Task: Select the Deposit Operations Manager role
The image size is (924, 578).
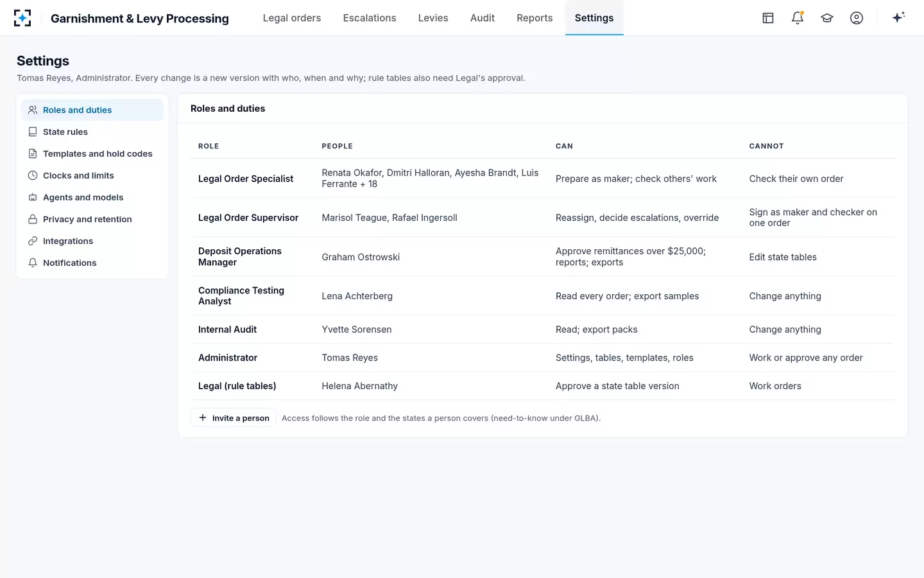Action: pos(240,256)
